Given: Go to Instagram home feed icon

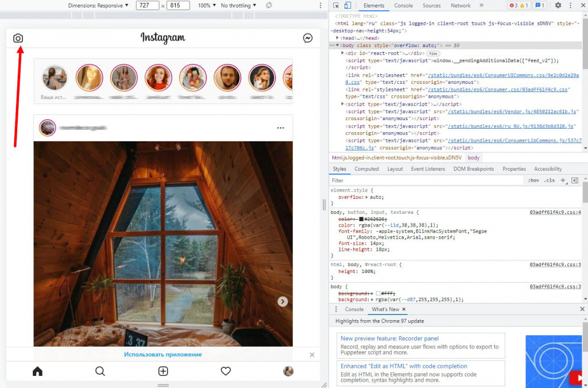Looking at the screenshot, I should coord(37,371).
